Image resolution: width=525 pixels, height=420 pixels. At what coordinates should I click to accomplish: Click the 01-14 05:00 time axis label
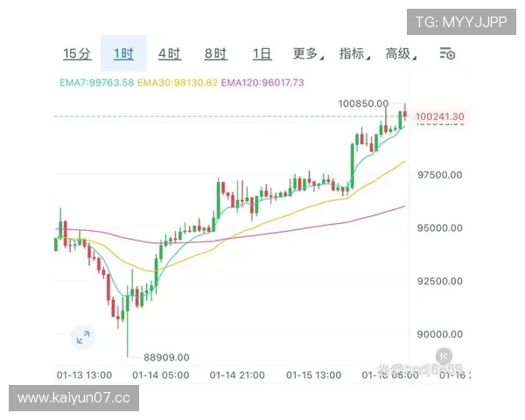[161, 375]
